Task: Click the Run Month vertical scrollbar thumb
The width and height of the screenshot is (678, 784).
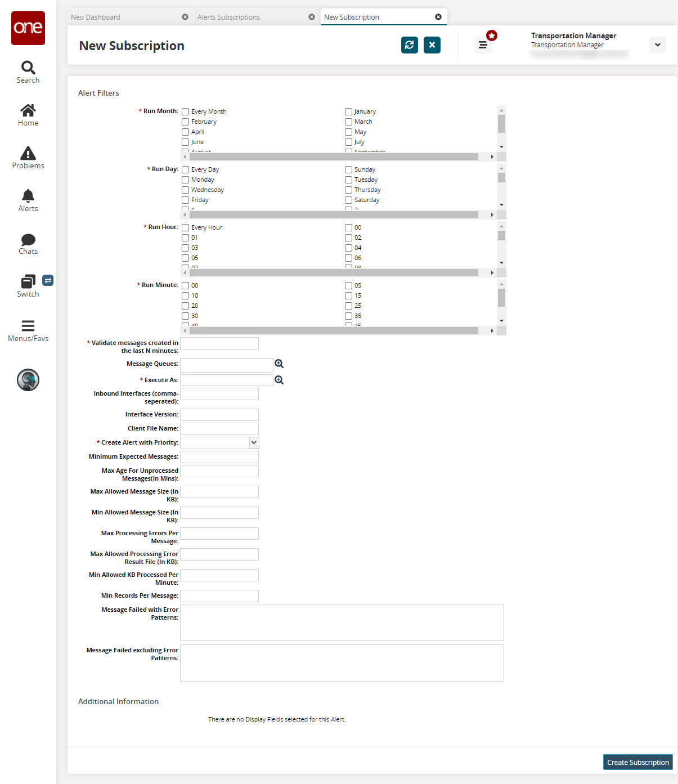Action: pyautogui.click(x=501, y=124)
